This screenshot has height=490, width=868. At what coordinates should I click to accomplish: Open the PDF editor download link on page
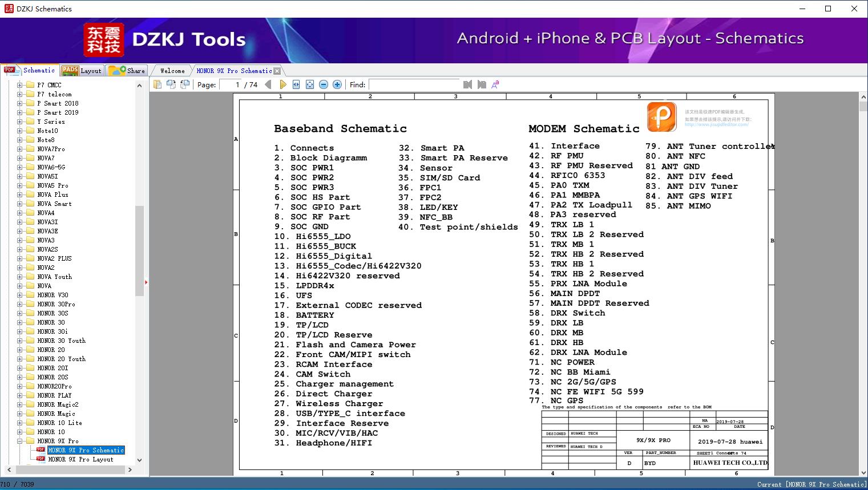716,124
